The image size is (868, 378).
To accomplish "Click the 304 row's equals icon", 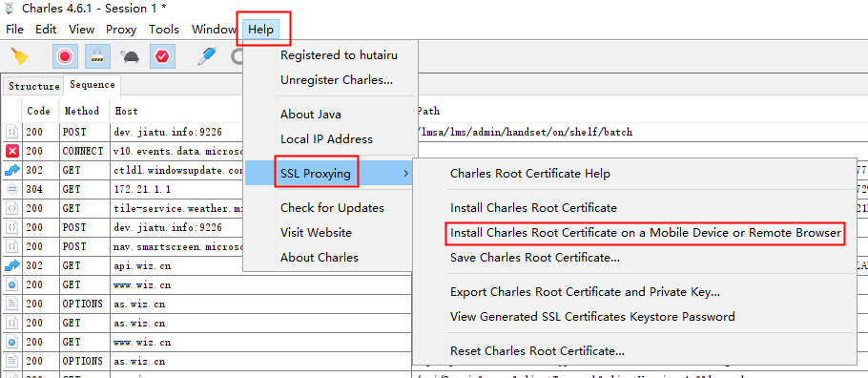I will [12, 190].
